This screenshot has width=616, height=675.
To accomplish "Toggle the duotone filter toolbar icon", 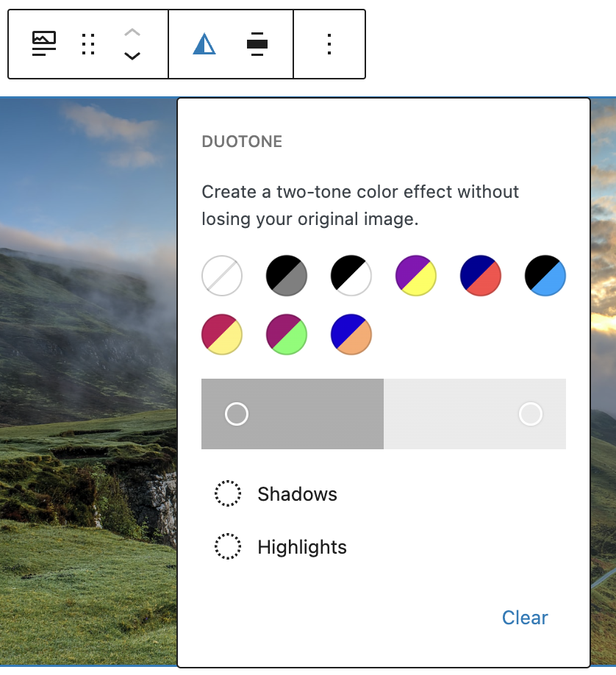I will tap(204, 44).
